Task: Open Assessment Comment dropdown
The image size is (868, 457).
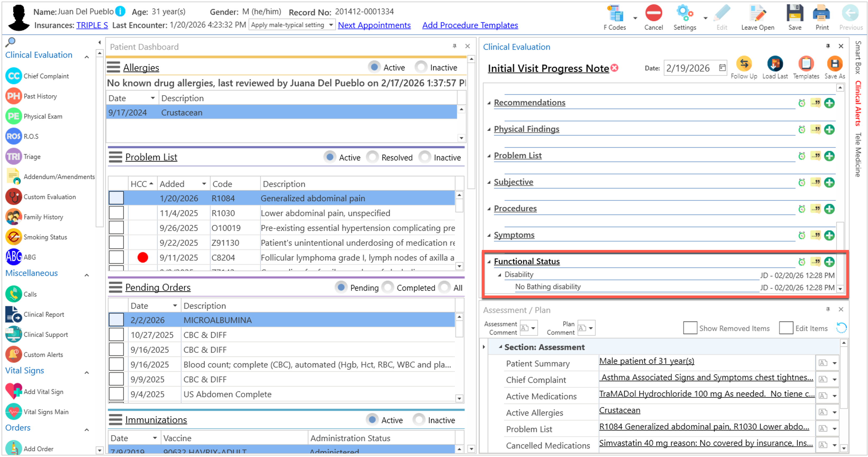Action: (x=533, y=328)
